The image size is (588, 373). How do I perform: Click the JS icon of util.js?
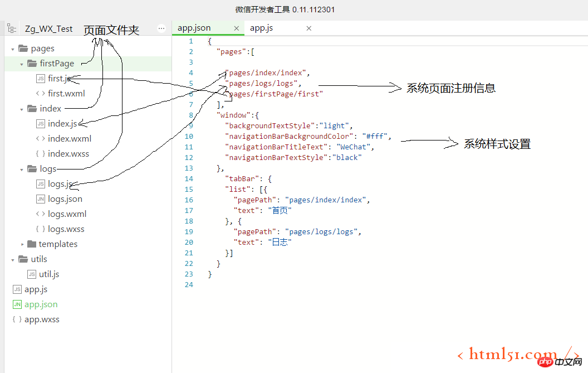(32, 274)
